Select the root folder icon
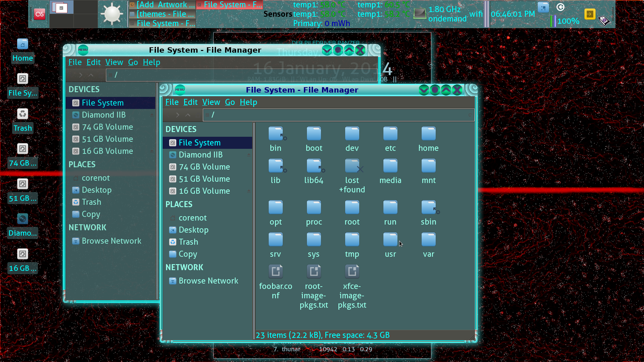 (352, 208)
